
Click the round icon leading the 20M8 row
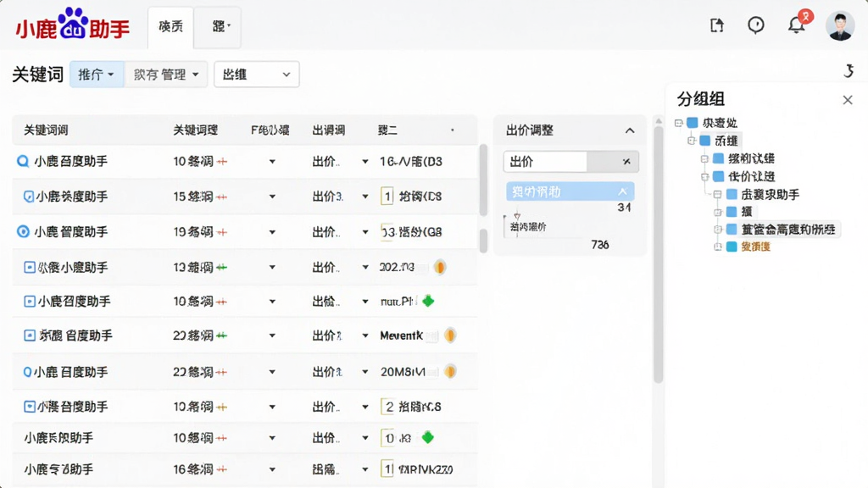[x=27, y=372]
